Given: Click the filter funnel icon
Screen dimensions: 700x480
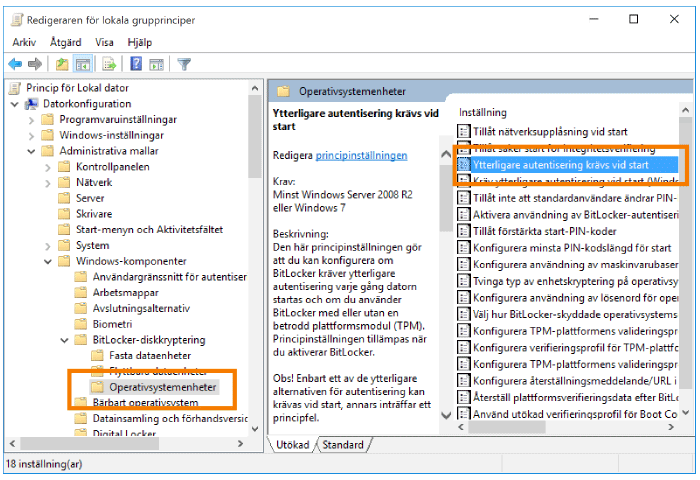Looking at the screenshot, I should point(184,64).
